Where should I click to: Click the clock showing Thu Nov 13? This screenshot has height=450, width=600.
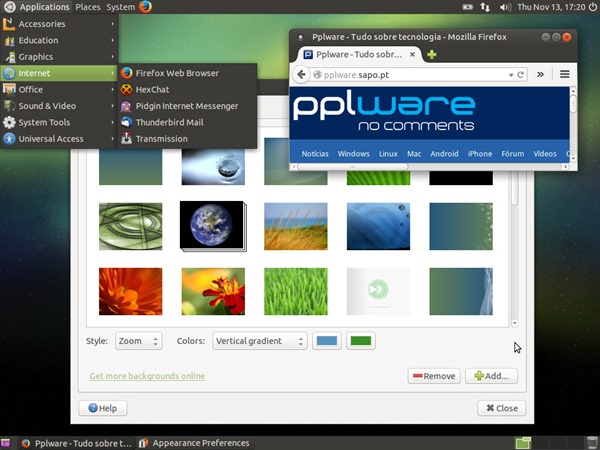tap(551, 7)
